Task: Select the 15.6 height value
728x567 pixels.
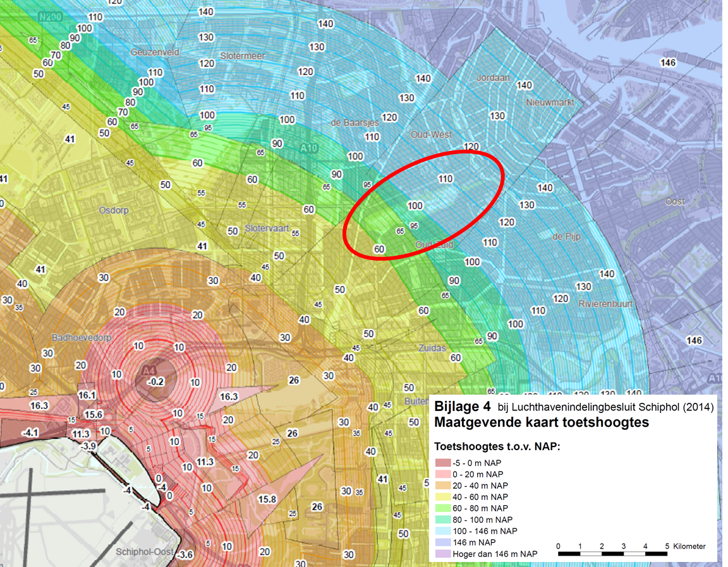Action: [x=94, y=414]
